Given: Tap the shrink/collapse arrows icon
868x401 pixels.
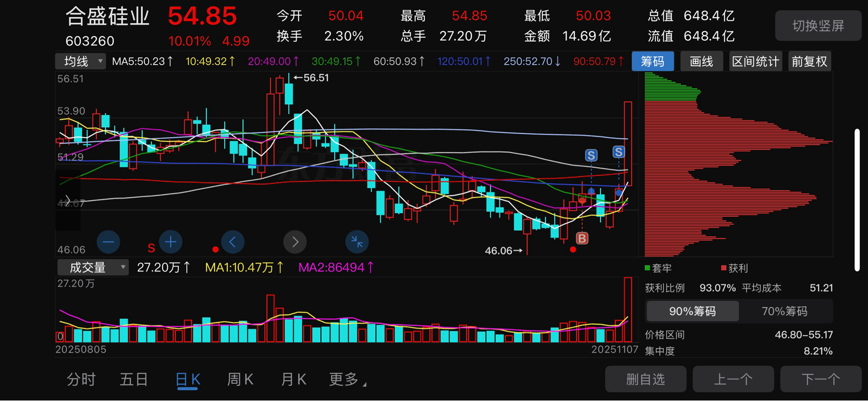Looking at the screenshot, I should click(357, 242).
